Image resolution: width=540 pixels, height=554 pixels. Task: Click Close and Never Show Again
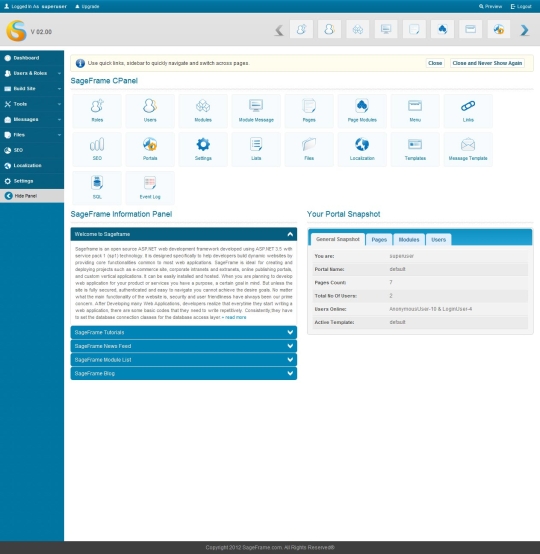487,63
